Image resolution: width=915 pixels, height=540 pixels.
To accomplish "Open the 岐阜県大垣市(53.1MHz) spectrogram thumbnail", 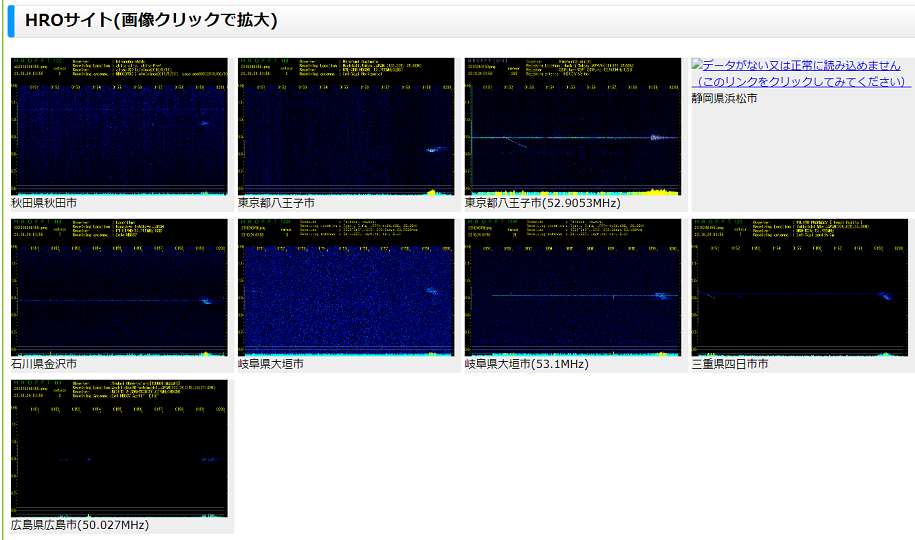I will pos(572,287).
